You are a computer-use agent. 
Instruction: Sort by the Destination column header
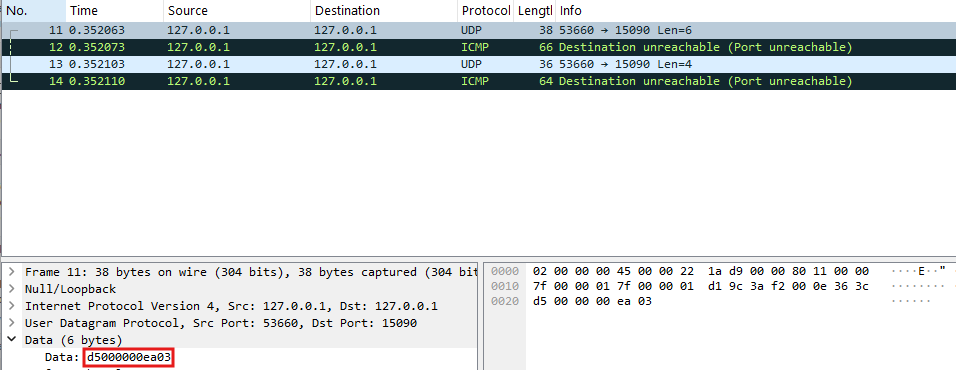pos(384,10)
